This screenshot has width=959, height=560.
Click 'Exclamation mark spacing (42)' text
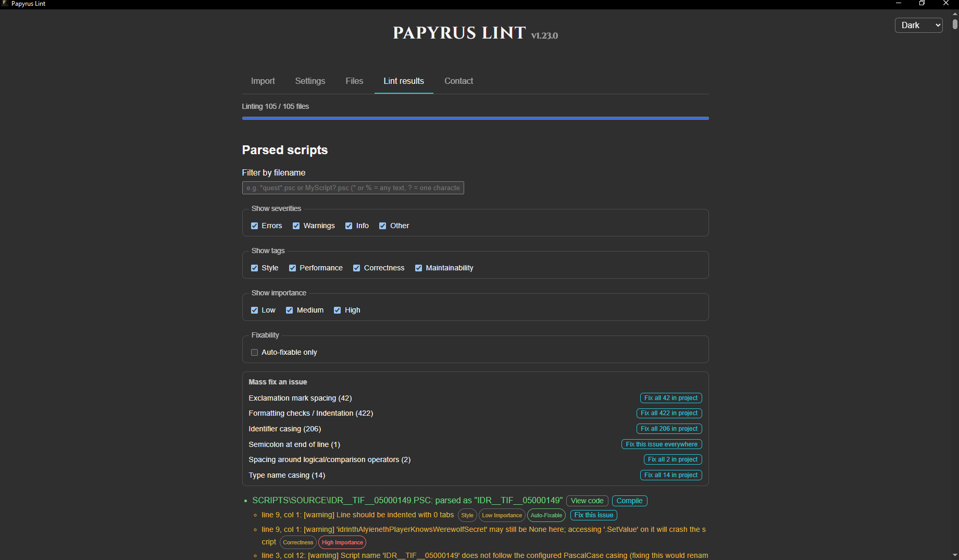click(300, 398)
